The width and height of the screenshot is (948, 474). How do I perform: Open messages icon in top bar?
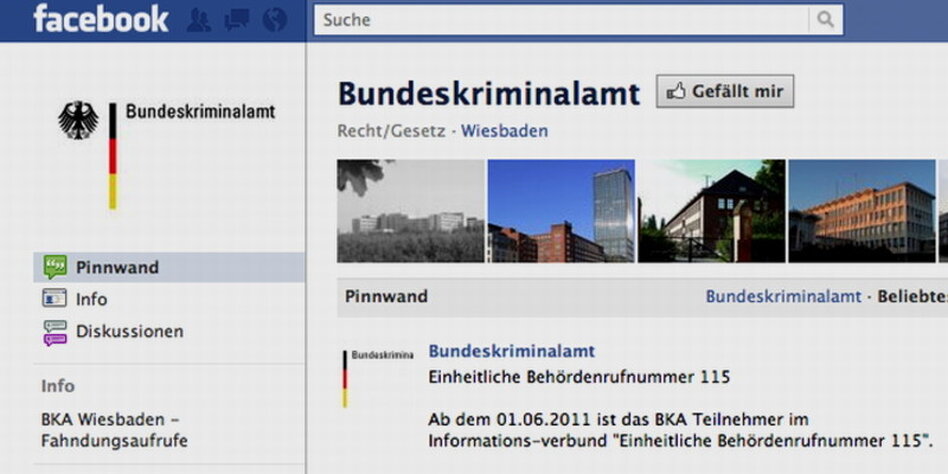point(237,19)
